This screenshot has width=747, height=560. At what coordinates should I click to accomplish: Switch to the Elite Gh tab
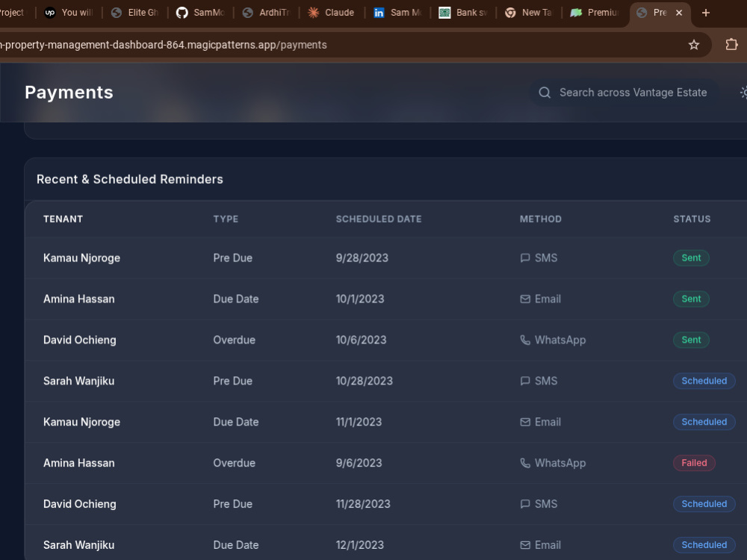134,13
